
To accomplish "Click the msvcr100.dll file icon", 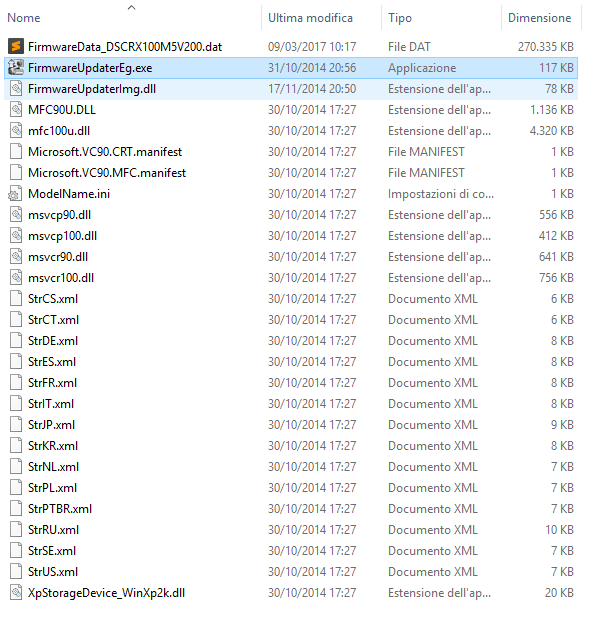I will 15,278.
